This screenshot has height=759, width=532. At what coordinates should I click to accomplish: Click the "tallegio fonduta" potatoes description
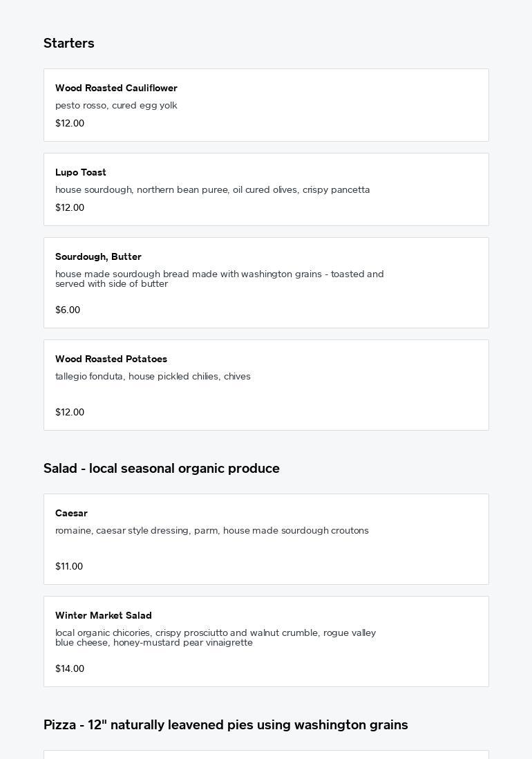pos(153,376)
